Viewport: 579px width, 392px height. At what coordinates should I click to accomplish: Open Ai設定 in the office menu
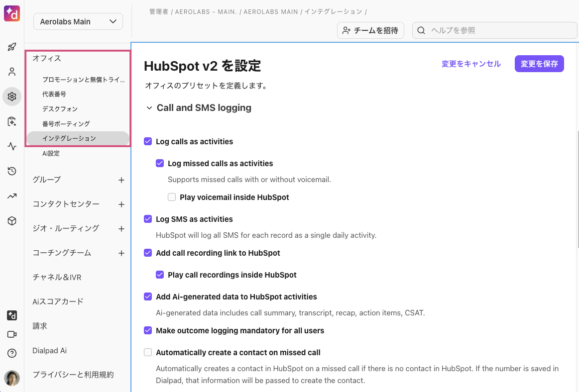tap(51, 153)
